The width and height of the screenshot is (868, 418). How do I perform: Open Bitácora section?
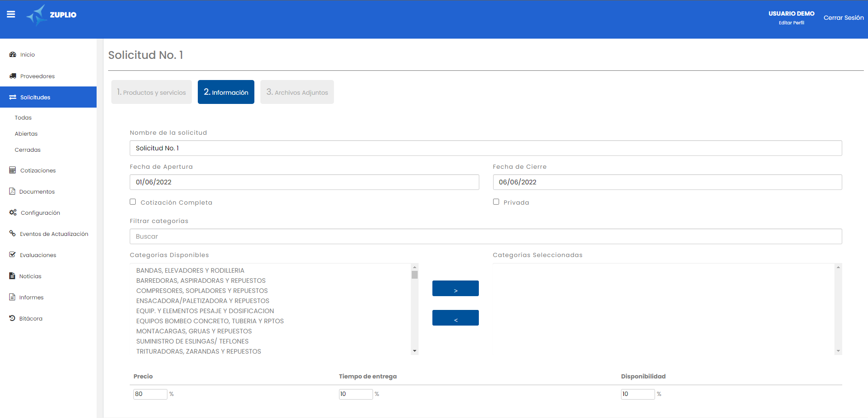(31, 319)
